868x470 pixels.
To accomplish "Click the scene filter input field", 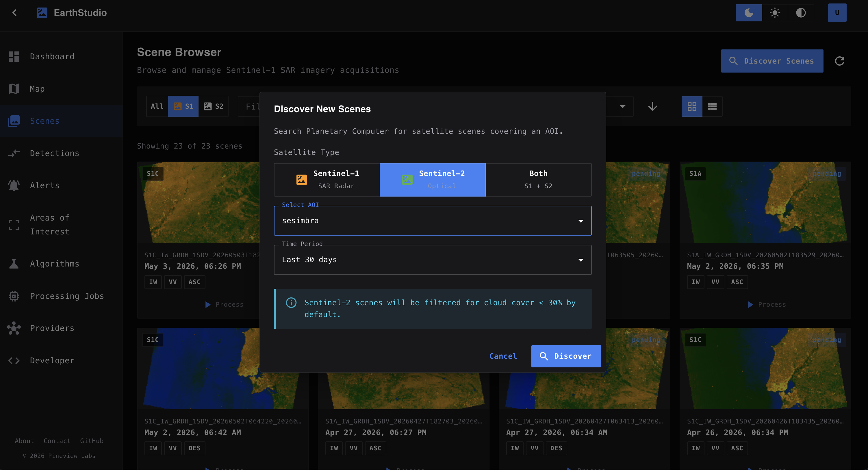I will pyautogui.click(x=249, y=107).
